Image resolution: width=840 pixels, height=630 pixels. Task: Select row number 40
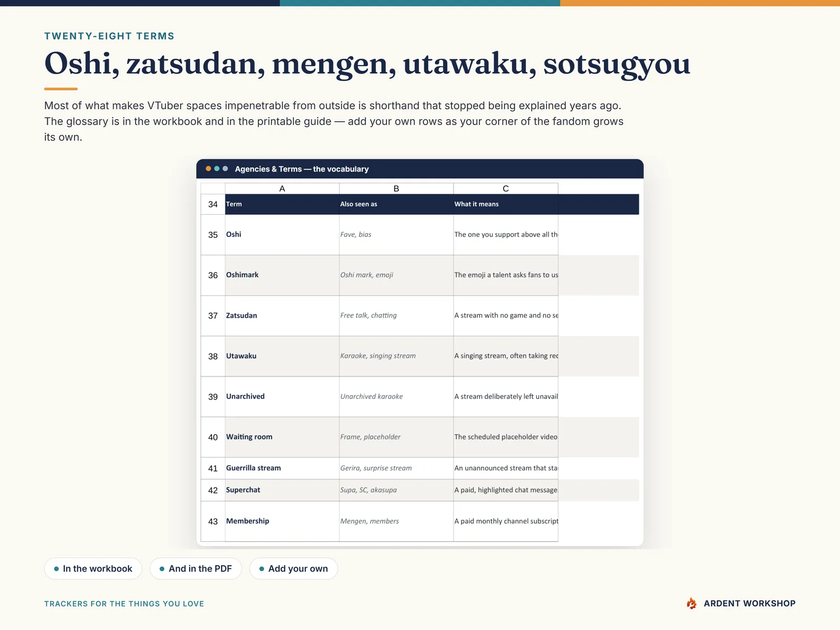click(213, 437)
